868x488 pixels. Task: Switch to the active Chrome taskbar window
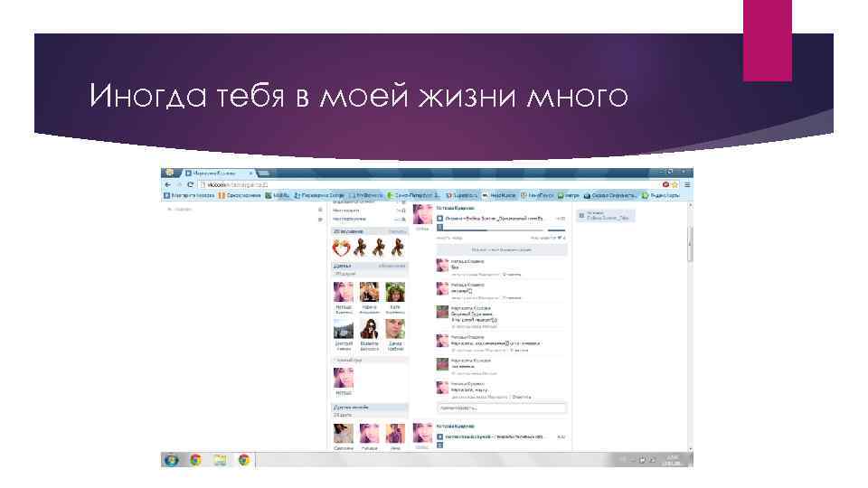tap(243, 460)
